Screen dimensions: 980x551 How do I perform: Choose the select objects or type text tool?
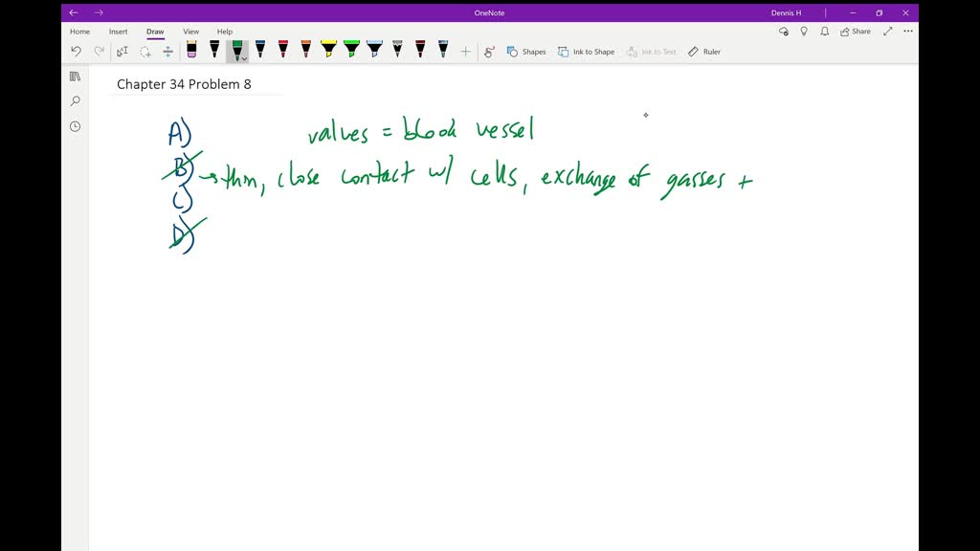tap(122, 52)
